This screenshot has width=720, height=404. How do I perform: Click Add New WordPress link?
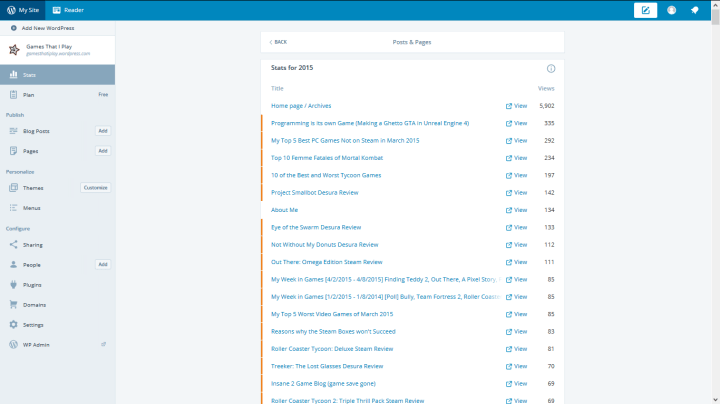[x=48, y=28]
